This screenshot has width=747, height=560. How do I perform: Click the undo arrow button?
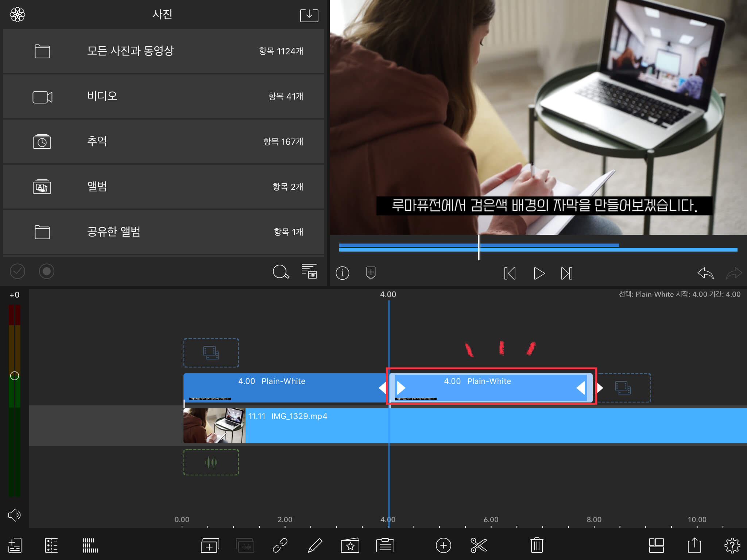pos(705,273)
